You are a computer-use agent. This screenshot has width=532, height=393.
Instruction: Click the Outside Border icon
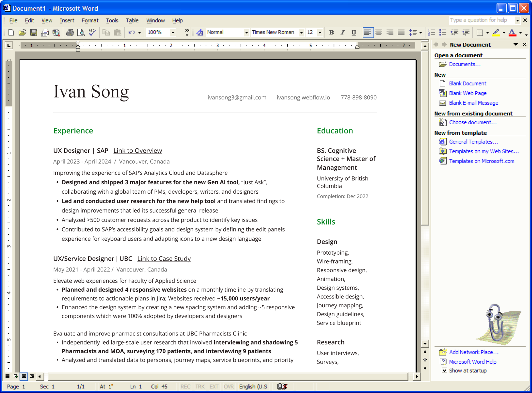[480, 32]
